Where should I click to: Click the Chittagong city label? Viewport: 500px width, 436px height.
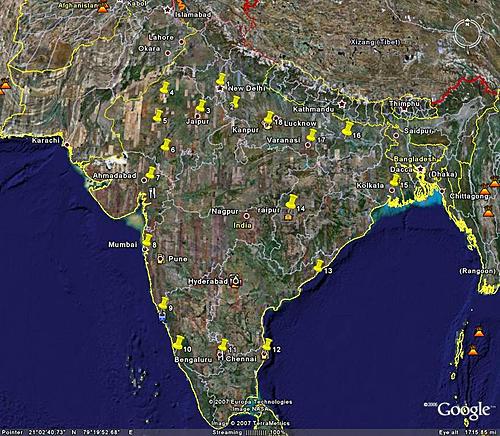(469, 196)
